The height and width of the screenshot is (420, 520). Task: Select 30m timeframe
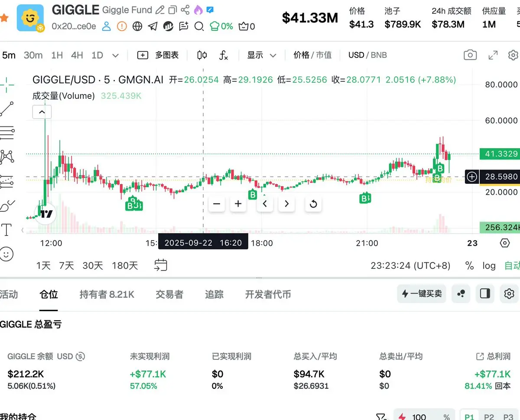point(33,55)
